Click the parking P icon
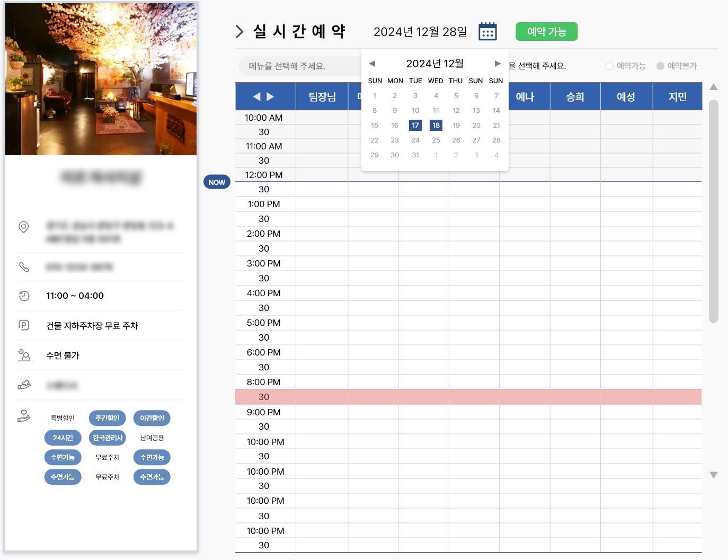 pos(24,325)
